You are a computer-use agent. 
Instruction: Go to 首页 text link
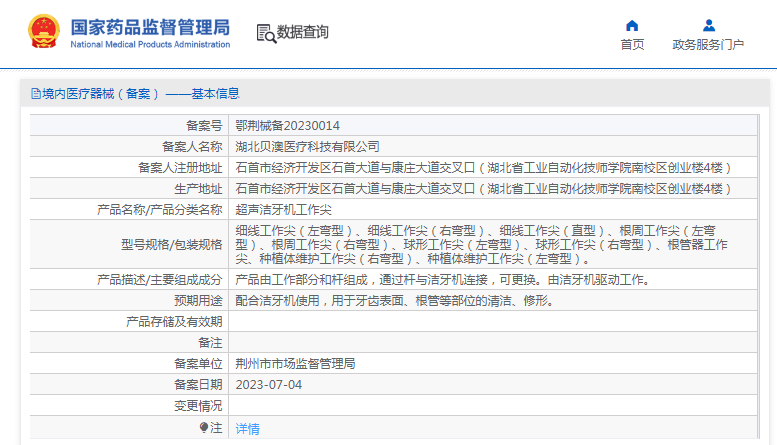pos(632,45)
